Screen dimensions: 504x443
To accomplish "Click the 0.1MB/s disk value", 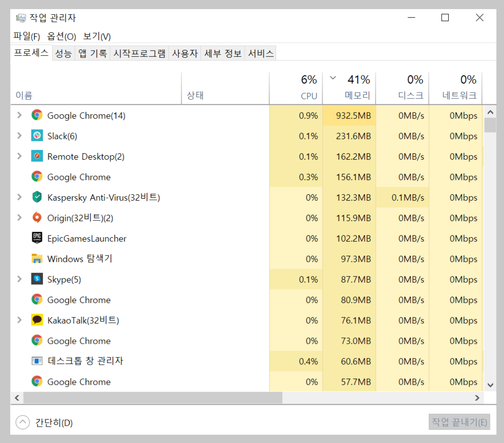I will [x=408, y=197].
